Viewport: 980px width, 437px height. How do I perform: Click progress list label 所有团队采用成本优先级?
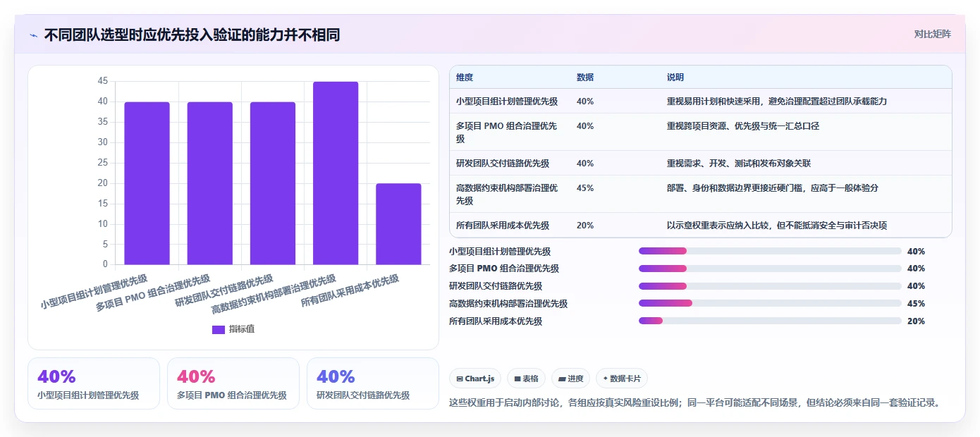496,321
